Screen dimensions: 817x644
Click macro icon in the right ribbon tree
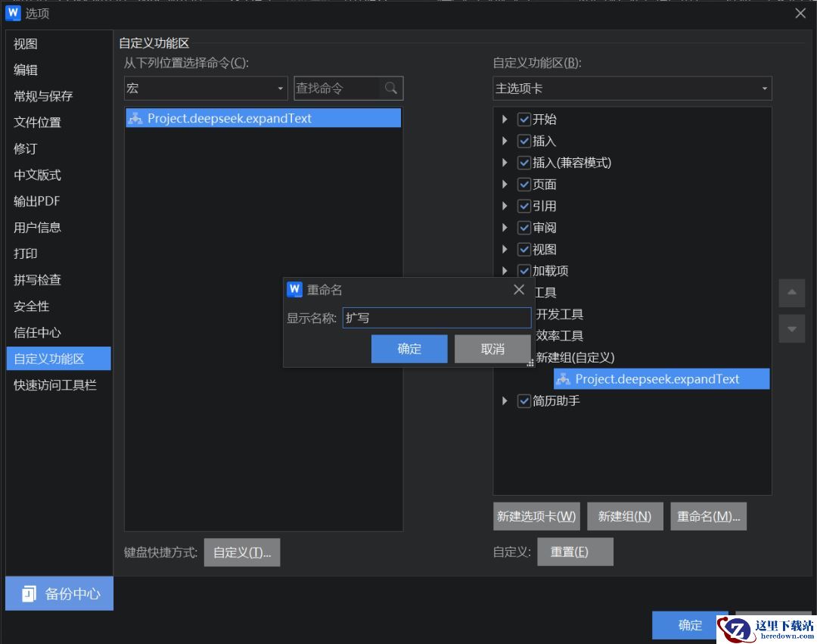point(563,379)
